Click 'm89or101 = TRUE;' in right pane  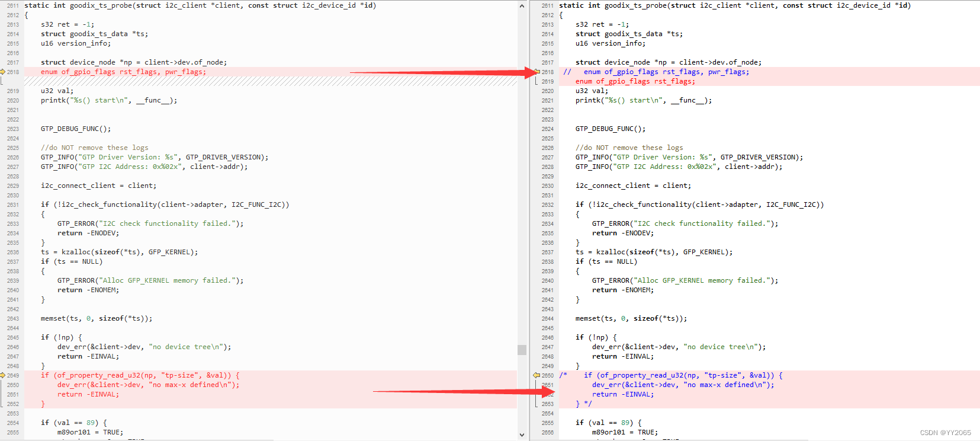coord(625,432)
